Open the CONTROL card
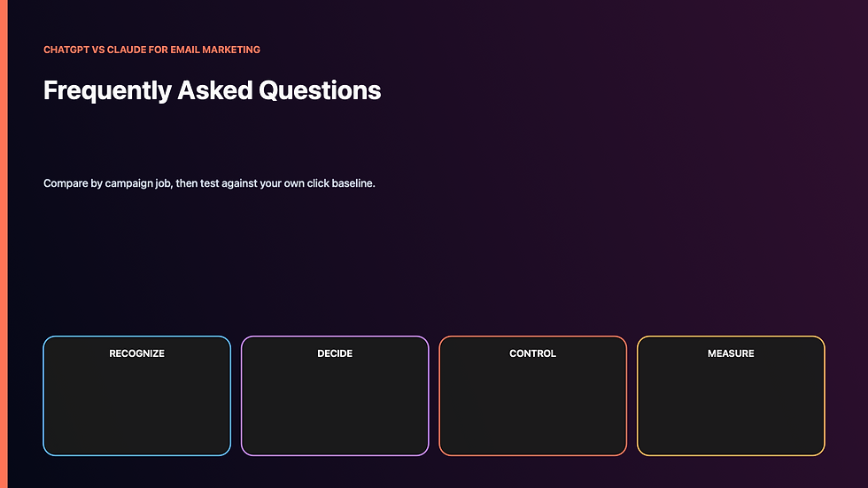Viewport: 868px width, 488px height. (x=532, y=396)
